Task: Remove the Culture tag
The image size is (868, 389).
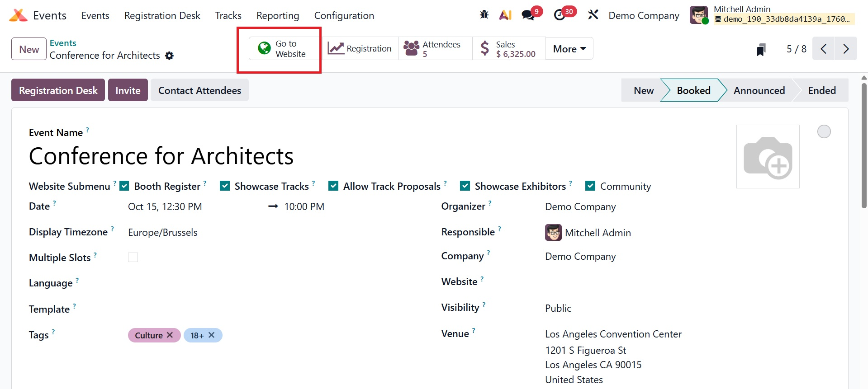Action: pyautogui.click(x=170, y=335)
